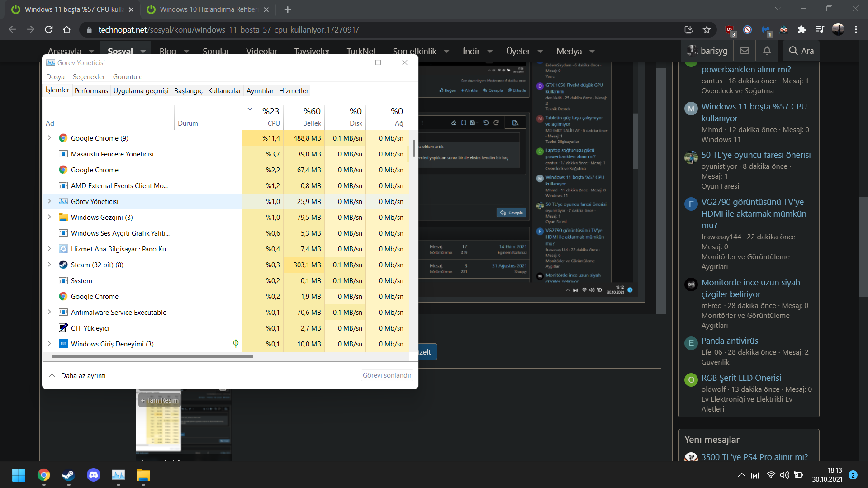The width and height of the screenshot is (868, 488).
Task: Click the Windows Gezgini folder icon
Action: coord(63,218)
